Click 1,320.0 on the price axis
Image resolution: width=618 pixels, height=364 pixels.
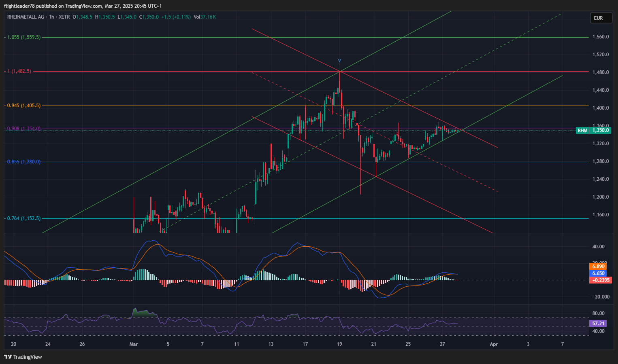pos(601,144)
